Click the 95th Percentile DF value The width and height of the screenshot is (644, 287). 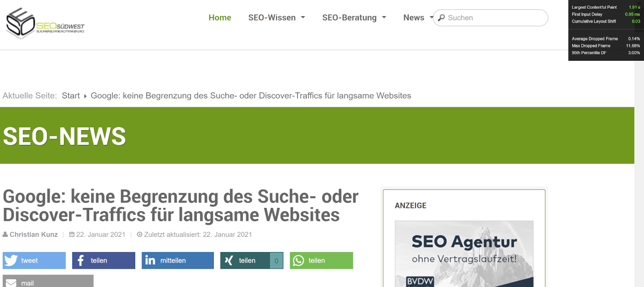(x=634, y=53)
